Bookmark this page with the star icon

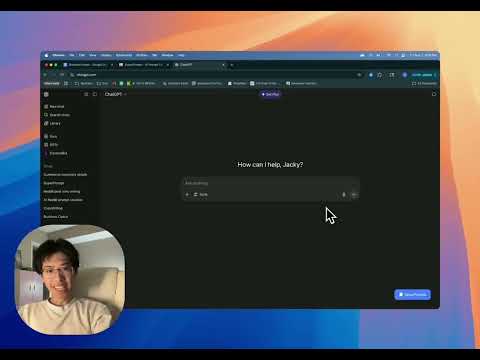(x=359, y=75)
